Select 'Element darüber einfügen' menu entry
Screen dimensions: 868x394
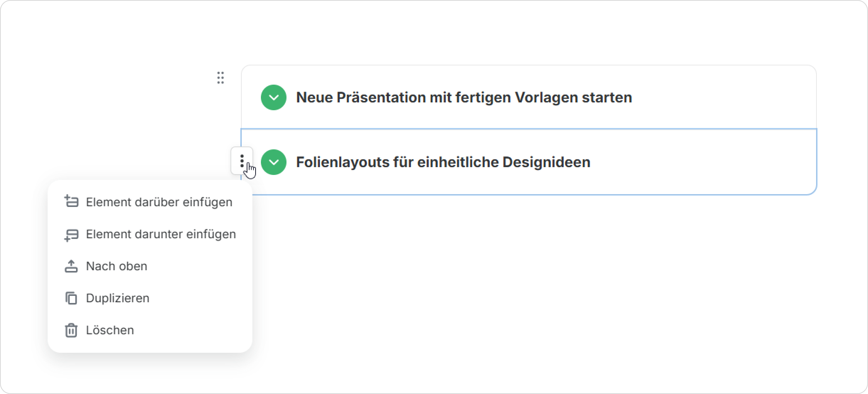(x=159, y=202)
